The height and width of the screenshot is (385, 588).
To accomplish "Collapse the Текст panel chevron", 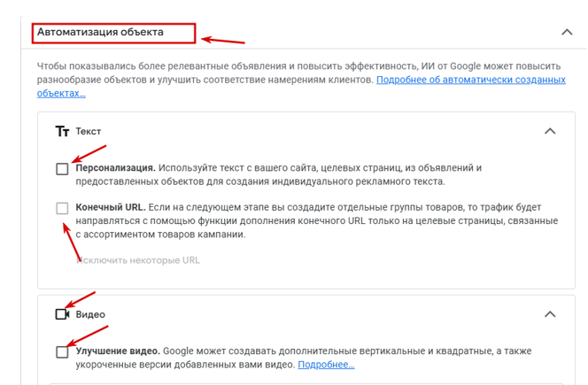I will (550, 131).
